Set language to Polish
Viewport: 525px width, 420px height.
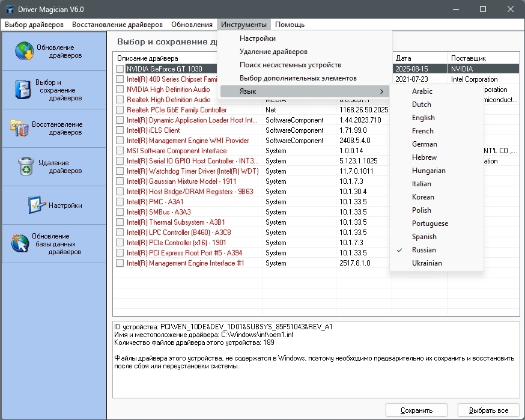(436, 210)
